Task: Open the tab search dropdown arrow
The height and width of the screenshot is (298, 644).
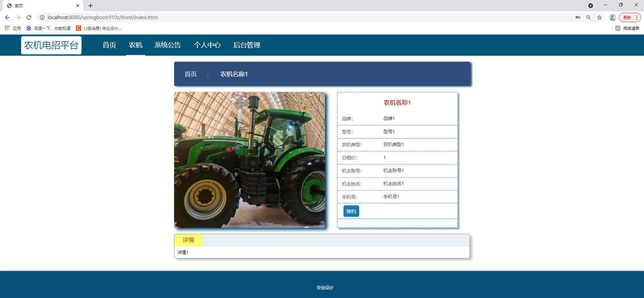Action: click(x=591, y=6)
